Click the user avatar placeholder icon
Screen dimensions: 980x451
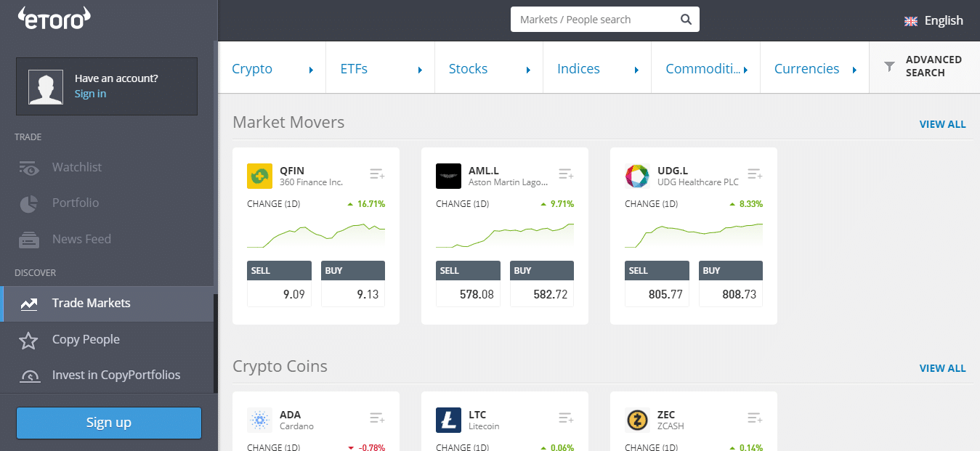(x=46, y=86)
